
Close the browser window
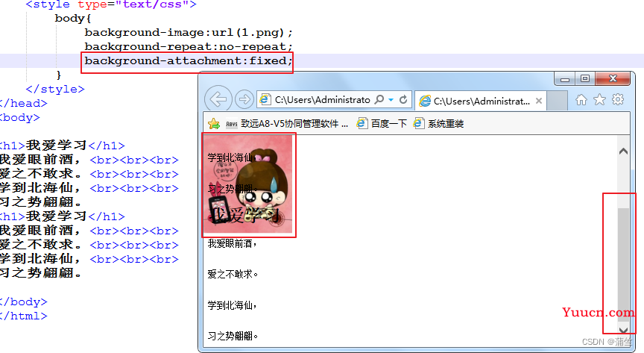point(613,78)
